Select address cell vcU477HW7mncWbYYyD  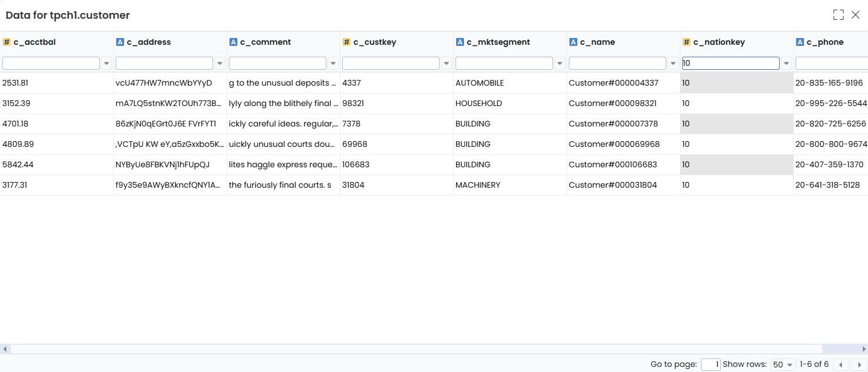click(170, 83)
